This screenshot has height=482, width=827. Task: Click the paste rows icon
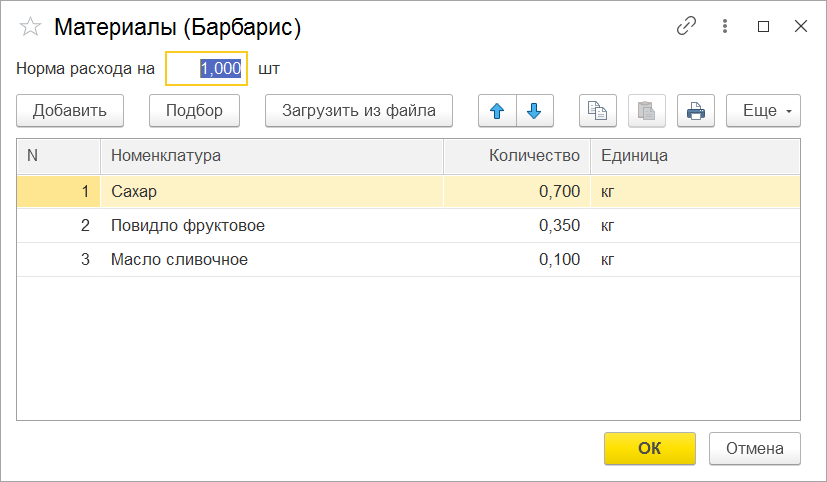tap(647, 111)
